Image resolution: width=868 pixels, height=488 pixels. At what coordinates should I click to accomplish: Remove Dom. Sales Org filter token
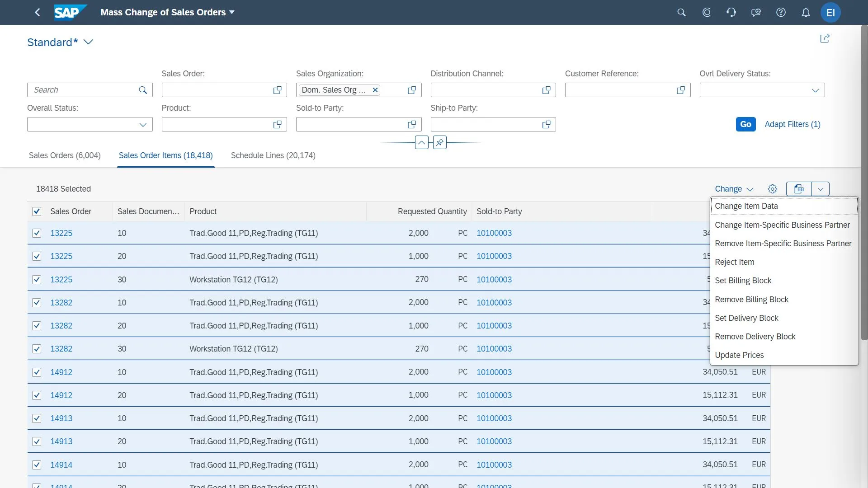[x=375, y=90]
